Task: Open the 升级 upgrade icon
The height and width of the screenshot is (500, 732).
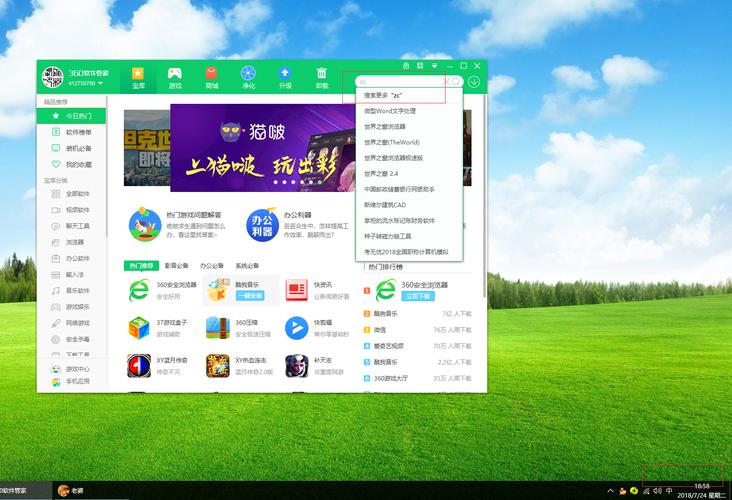Action: tap(285, 77)
